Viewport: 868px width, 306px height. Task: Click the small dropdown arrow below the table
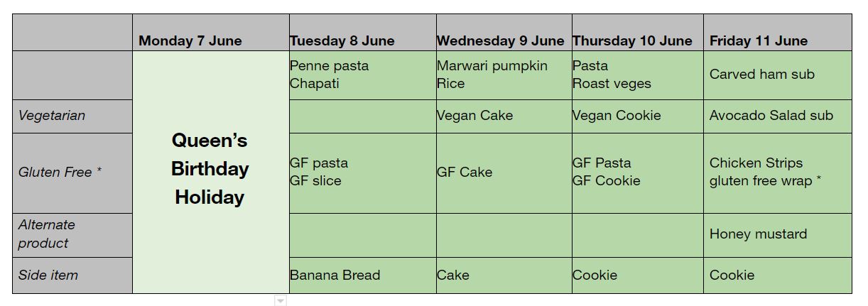click(x=281, y=301)
